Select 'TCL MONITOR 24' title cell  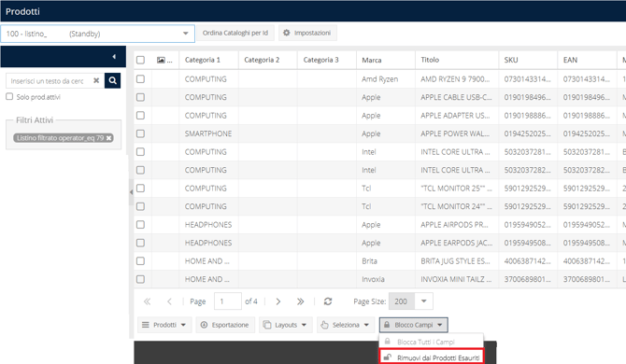[456, 206]
